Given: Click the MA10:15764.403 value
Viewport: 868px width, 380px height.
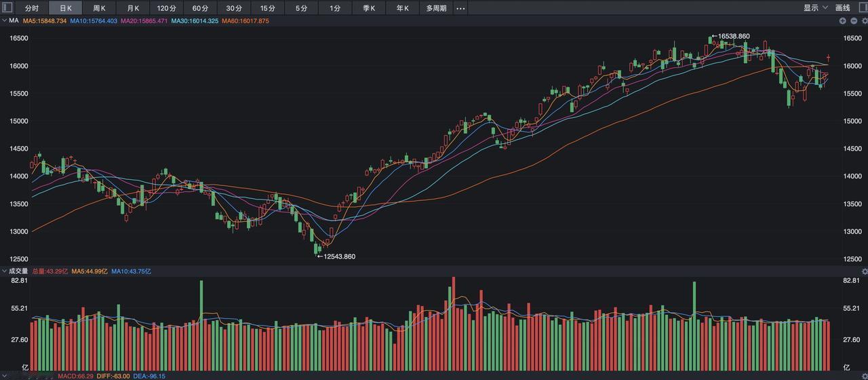Looking at the screenshot, I should [94, 21].
